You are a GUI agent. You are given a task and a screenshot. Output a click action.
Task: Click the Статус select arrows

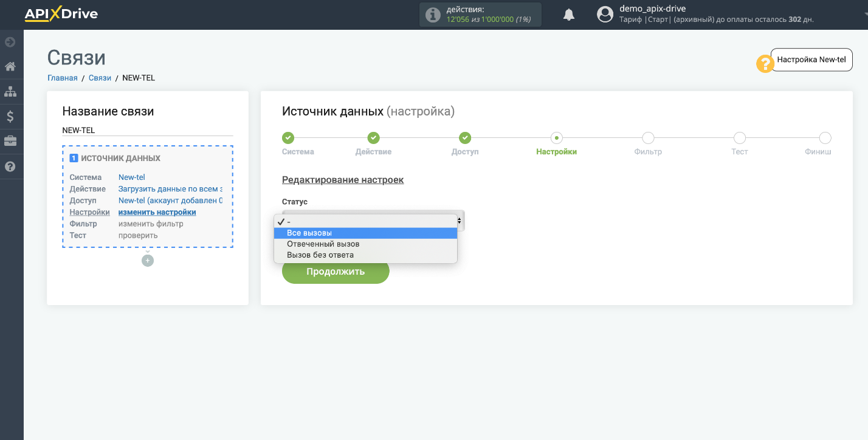(x=460, y=221)
